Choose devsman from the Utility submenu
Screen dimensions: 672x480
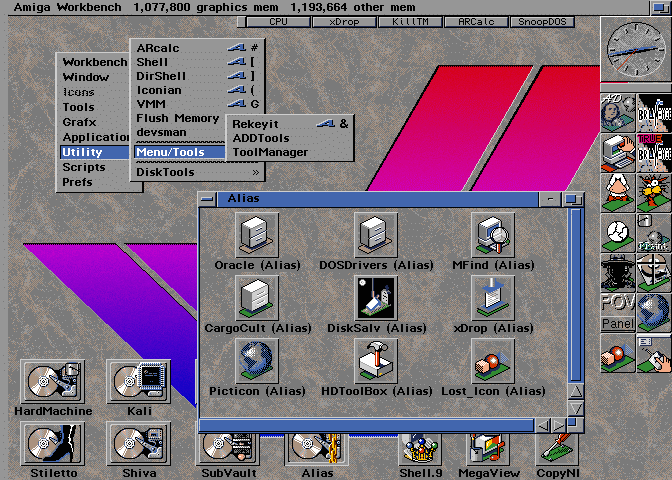(180, 132)
